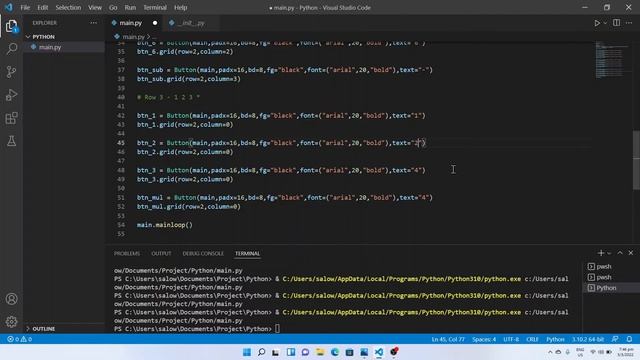
Task: Open the Accounts menu icon
Action: (11, 299)
